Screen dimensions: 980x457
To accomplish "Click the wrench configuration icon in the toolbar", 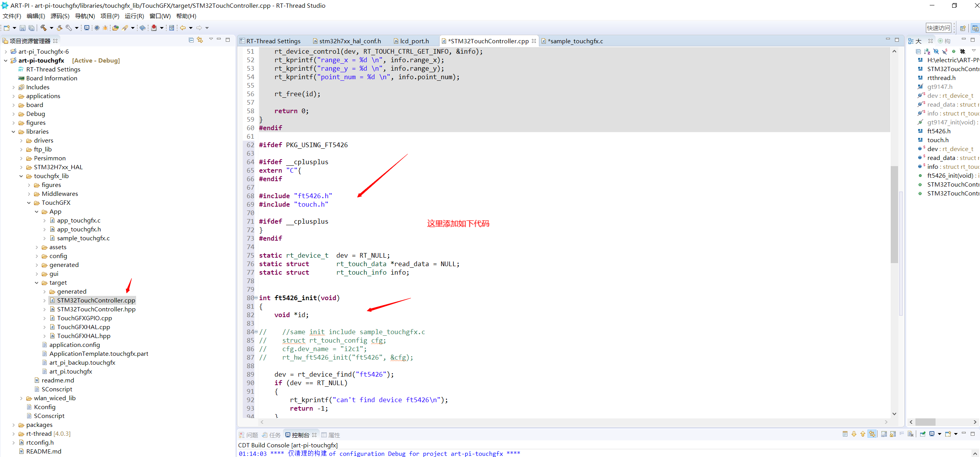I will point(68,28).
